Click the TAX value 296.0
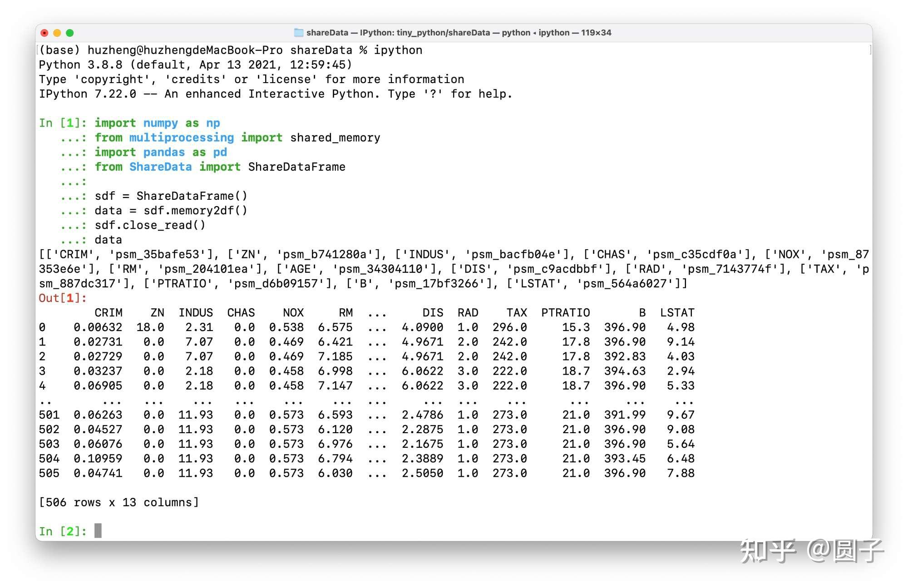Image resolution: width=908 pixels, height=588 pixels. coord(510,327)
